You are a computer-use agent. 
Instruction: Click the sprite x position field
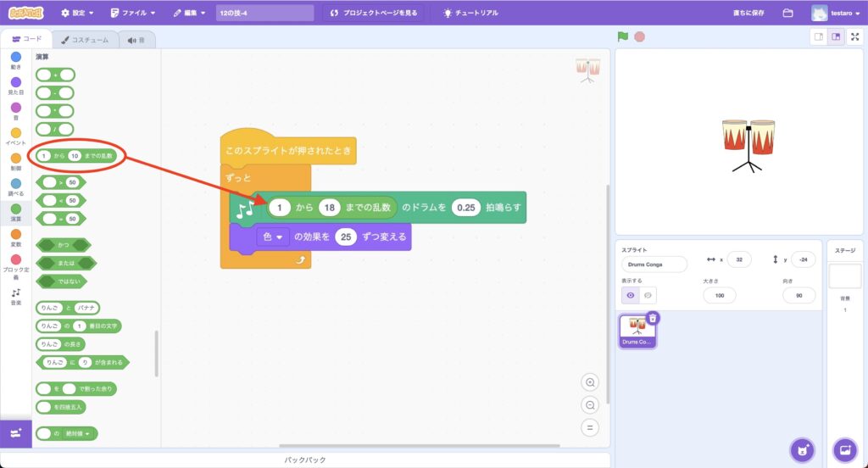coord(739,259)
